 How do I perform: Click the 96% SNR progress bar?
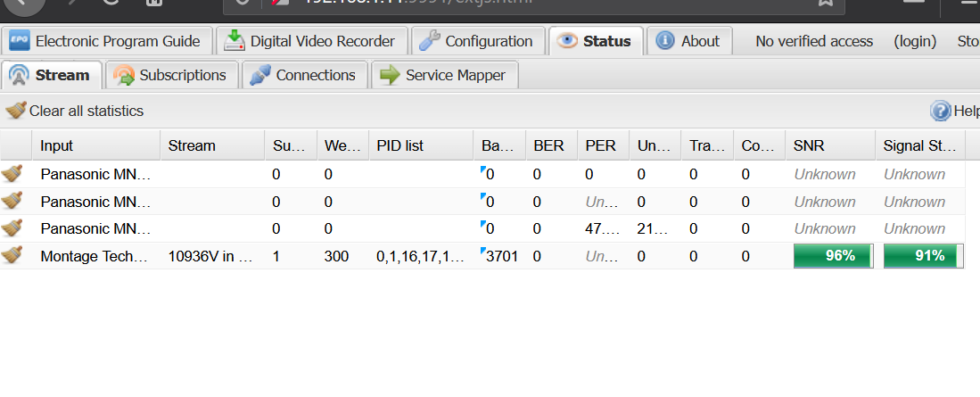pyautogui.click(x=833, y=256)
